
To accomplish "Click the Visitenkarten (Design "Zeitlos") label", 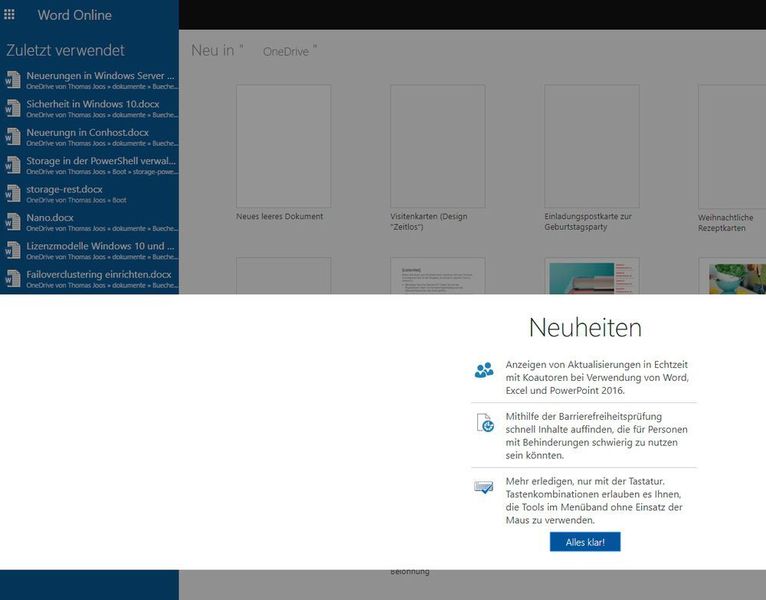I will pyautogui.click(x=428, y=221).
